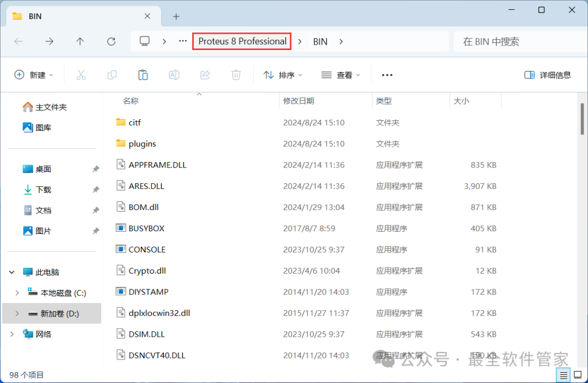Click the cut scissors icon
The image size is (588, 383).
[x=81, y=75]
